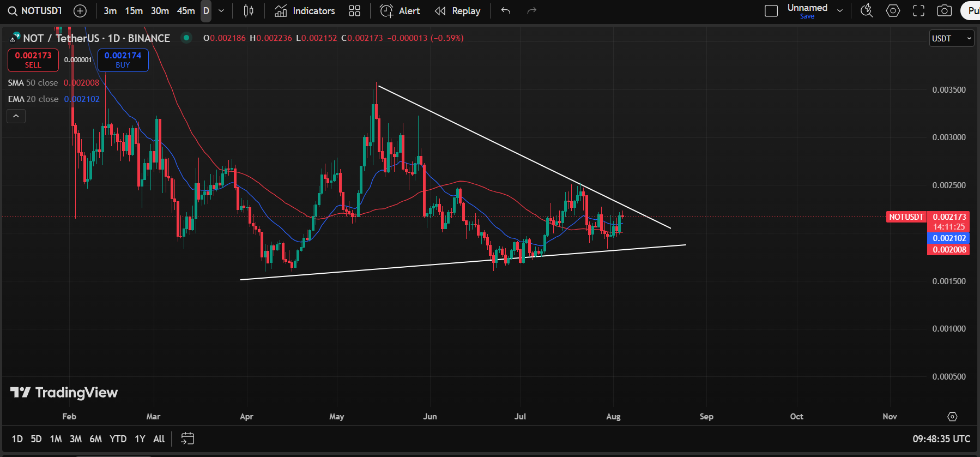Viewport: 980px width, 457px height.
Task: Click the NOT / TetherUS symbol title
Action: click(96, 38)
